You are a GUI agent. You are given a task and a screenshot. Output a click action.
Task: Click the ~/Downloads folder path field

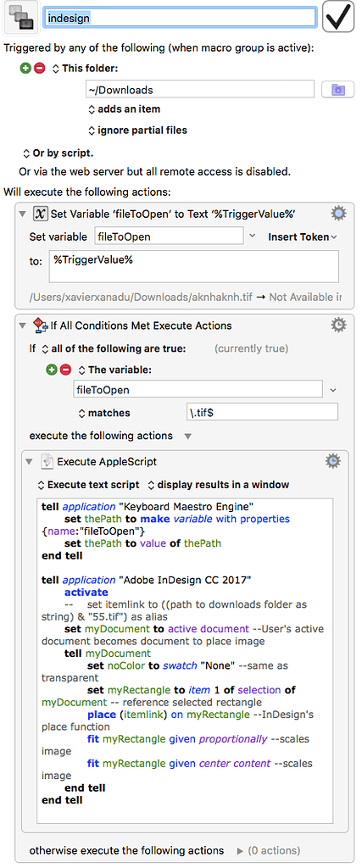tap(200, 90)
